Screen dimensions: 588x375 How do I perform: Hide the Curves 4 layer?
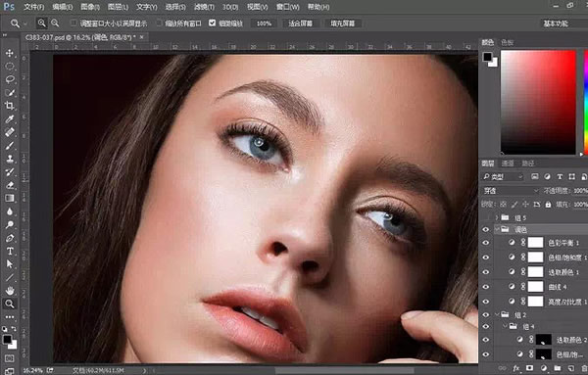click(486, 287)
